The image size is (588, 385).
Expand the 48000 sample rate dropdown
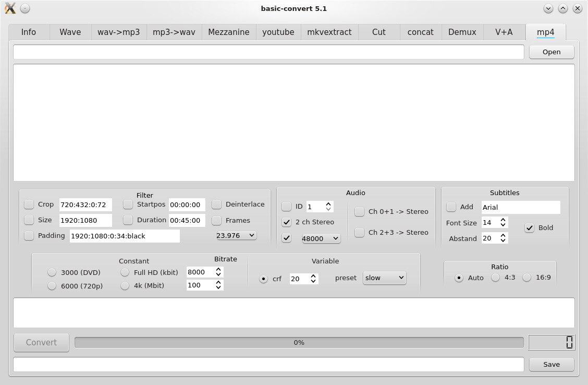coord(321,238)
